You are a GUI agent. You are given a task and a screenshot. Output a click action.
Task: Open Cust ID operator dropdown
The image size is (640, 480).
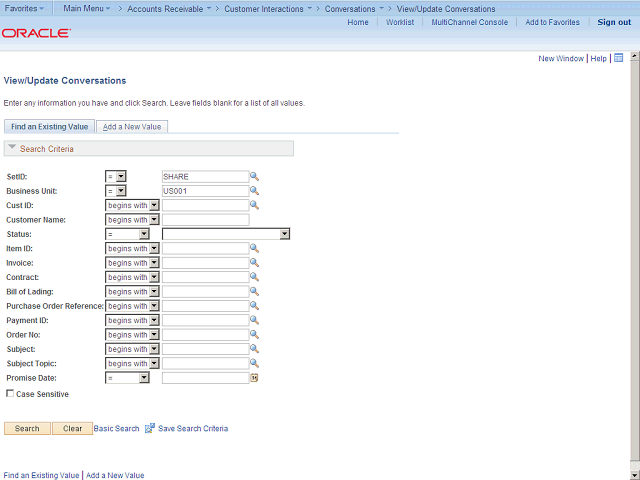132,205
